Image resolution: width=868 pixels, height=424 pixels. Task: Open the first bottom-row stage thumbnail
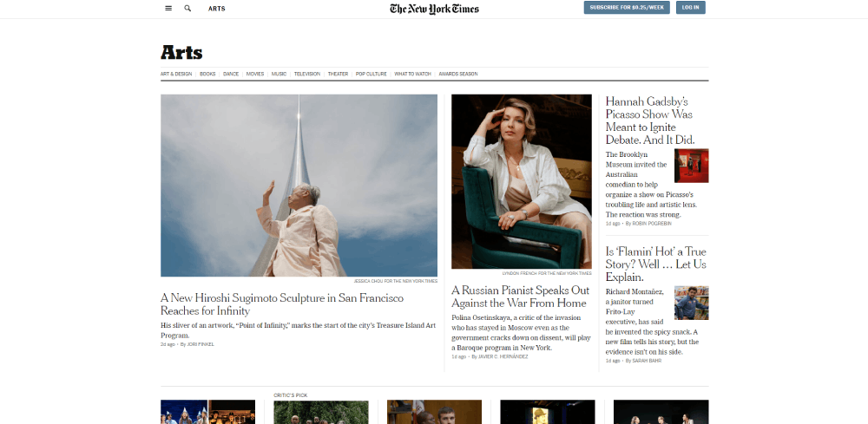[207, 413]
